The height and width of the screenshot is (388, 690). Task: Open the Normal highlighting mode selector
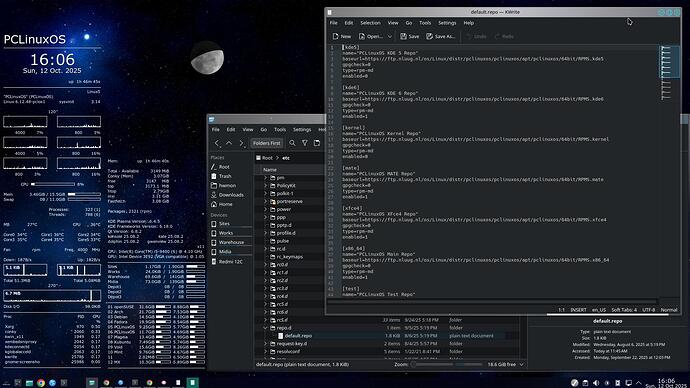pyautogui.click(x=669, y=310)
